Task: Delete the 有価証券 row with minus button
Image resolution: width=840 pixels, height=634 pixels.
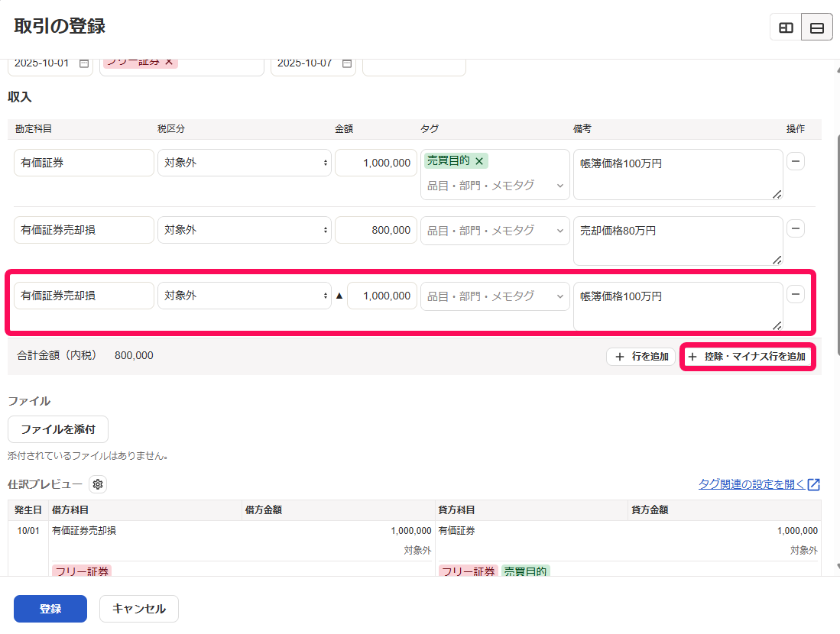Action: (x=796, y=161)
